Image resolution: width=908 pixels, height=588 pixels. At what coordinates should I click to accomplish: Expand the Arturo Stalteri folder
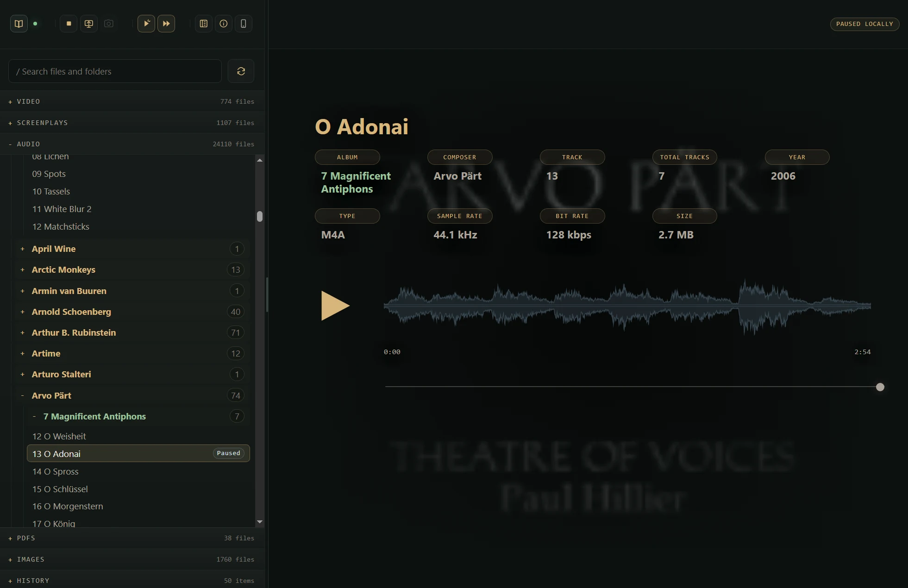[132, 374]
